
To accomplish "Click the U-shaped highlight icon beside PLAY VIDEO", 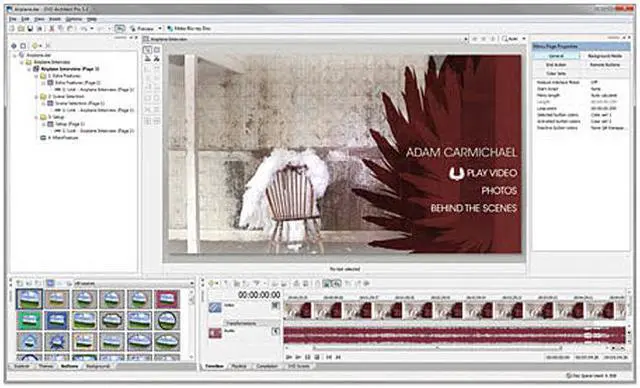I will 457,173.
